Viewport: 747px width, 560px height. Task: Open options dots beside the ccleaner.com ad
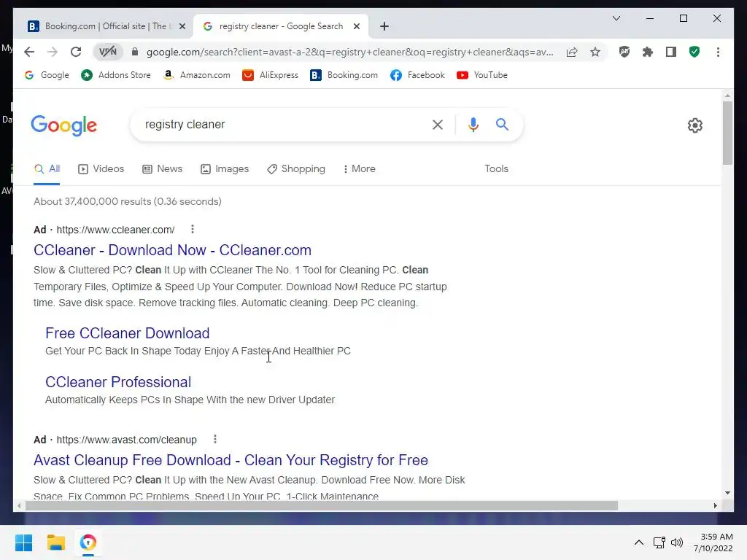coord(193,230)
